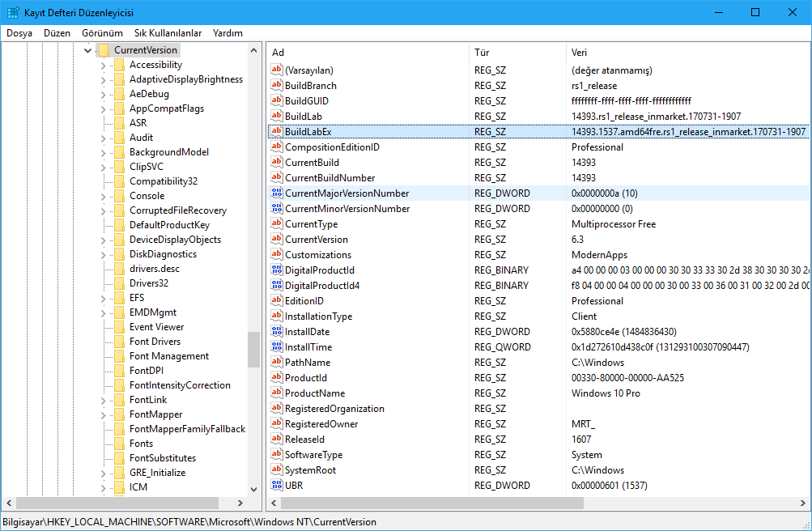Select the BuildLabEx value row

[538, 131]
